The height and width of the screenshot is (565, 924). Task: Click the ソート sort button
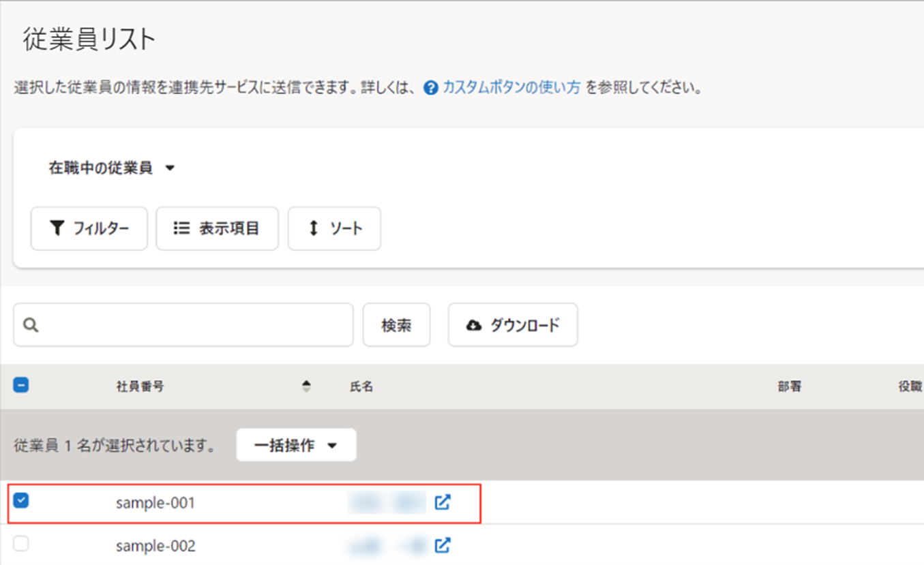[x=334, y=228]
